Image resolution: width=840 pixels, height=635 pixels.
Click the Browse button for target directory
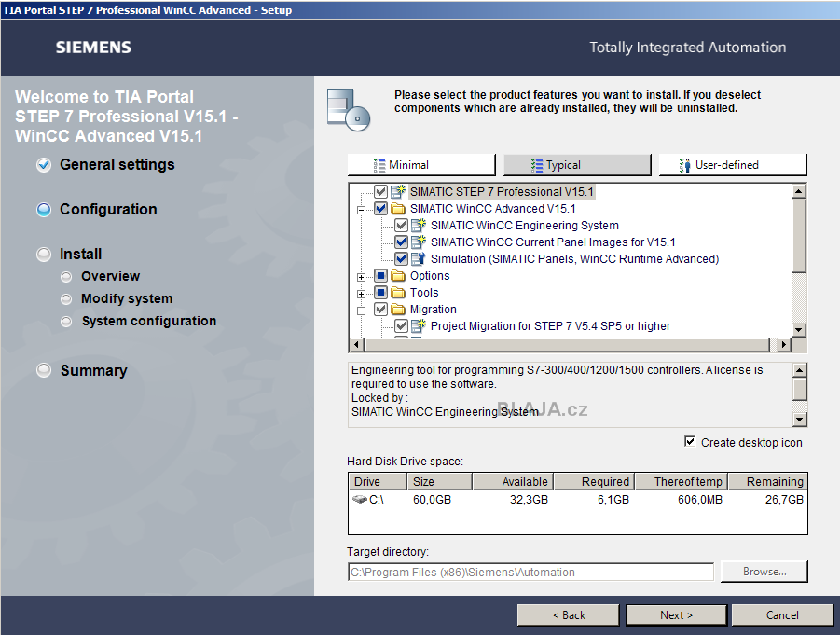(764, 572)
